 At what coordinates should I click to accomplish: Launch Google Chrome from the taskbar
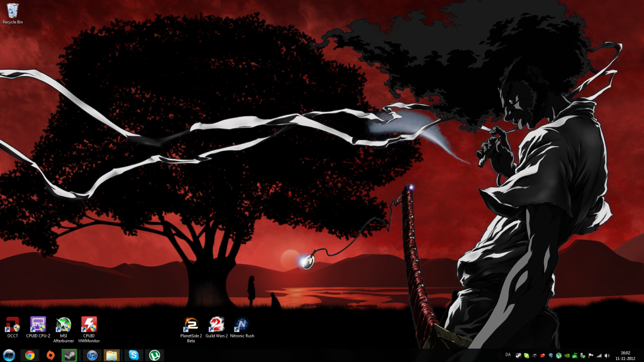click(x=30, y=355)
